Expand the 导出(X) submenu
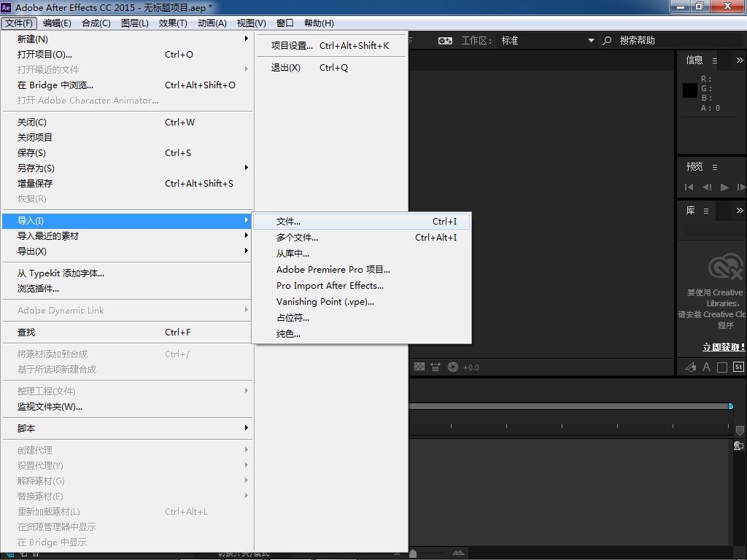The width and height of the screenshot is (747, 560). (127, 252)
